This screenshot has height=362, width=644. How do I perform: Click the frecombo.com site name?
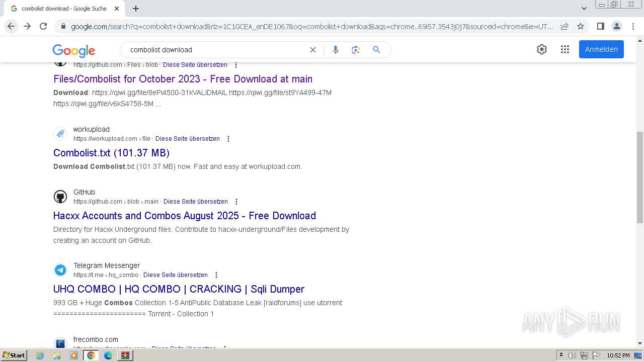coord(96,339)
